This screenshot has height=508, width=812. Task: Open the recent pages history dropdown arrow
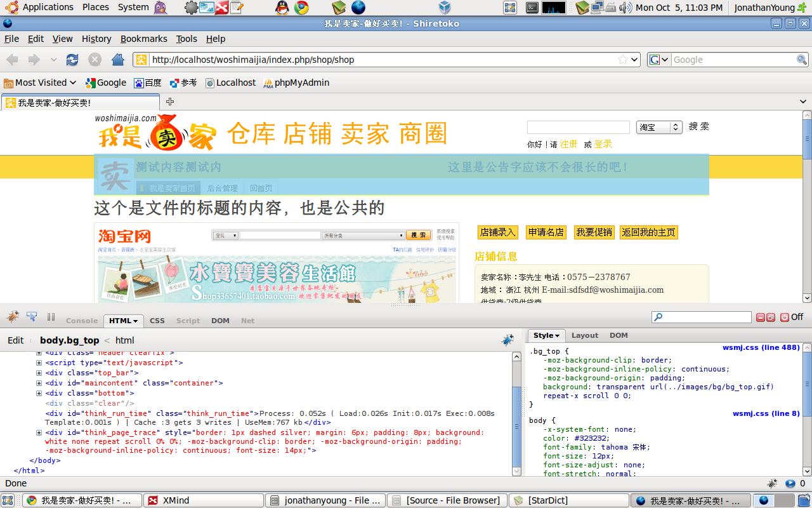pos(53,60)
